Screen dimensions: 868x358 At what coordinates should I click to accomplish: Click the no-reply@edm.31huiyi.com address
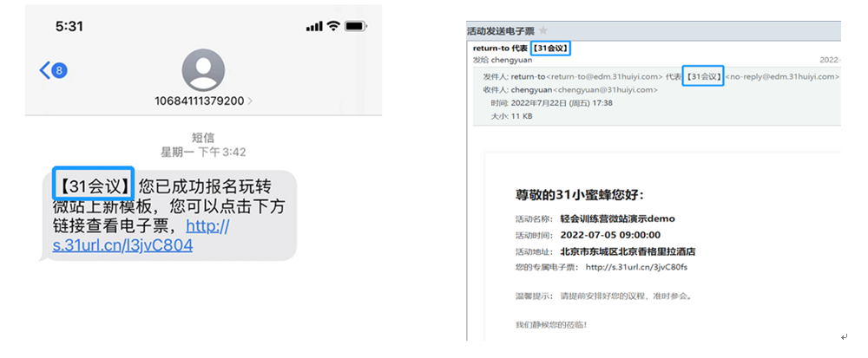(782, 77)
